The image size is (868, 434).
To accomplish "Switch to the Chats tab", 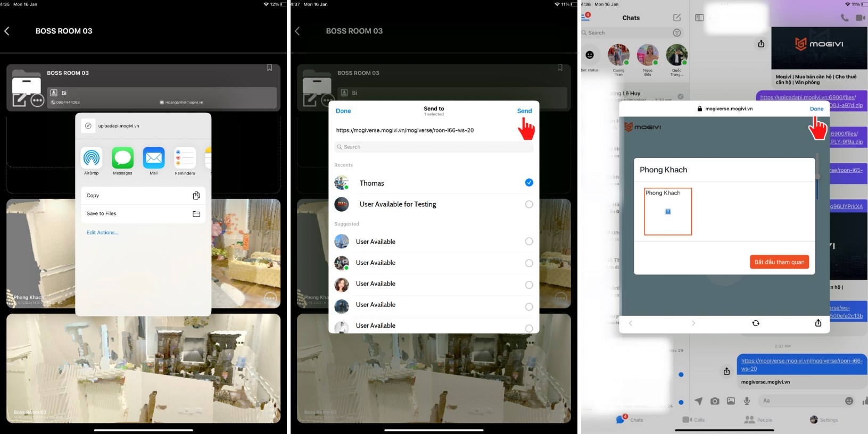I will click(630, 420).
